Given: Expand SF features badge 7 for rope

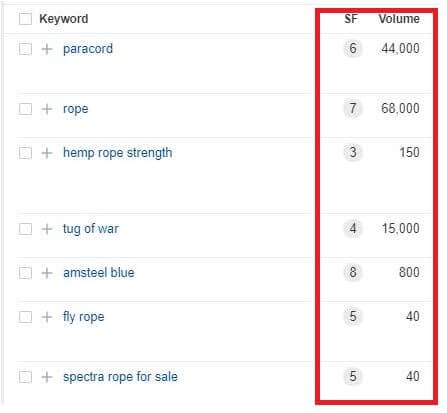Looking at the screenshot, I should click(x=353, y=109).
